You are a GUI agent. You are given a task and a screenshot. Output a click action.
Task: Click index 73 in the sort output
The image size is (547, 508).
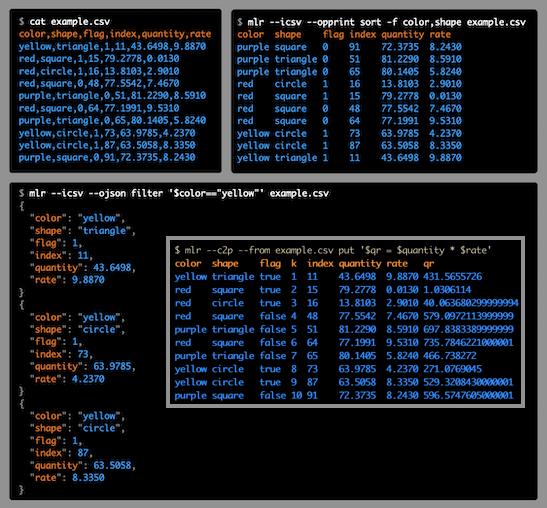pyautogui.click(x=355, y=133)
